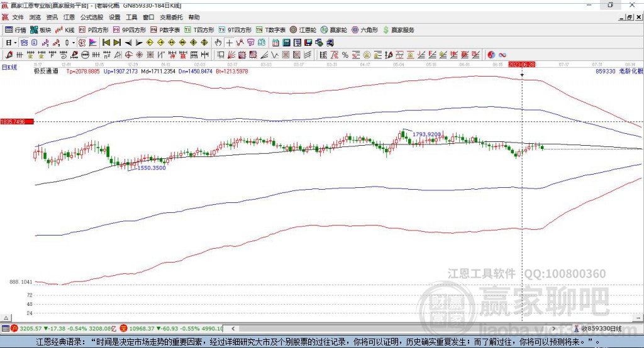Open the 9T四方形 tool
The width and height of the screenshot is (644, 348).
[235, 30]
